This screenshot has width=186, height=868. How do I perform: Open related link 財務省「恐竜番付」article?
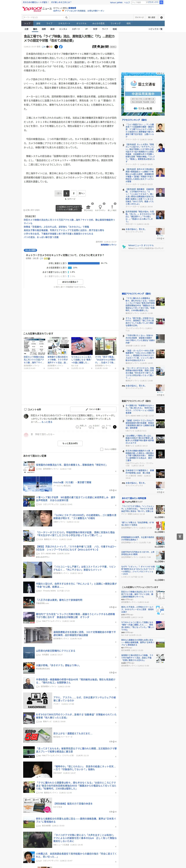tap(56, 227)
